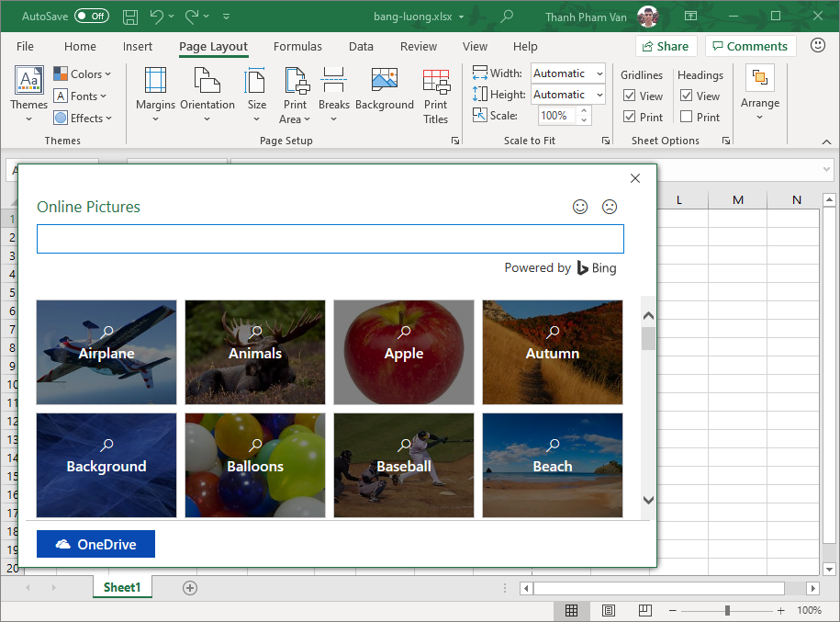Click the search magnifier in title bar
Screen dimensions: 840x622
506,17
